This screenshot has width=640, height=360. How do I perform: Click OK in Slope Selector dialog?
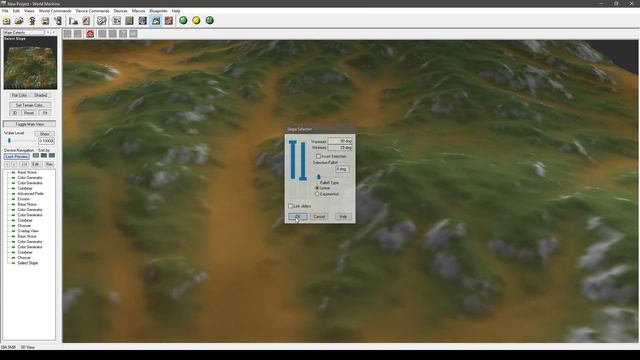pyautogui.click(x=298, y=217)
